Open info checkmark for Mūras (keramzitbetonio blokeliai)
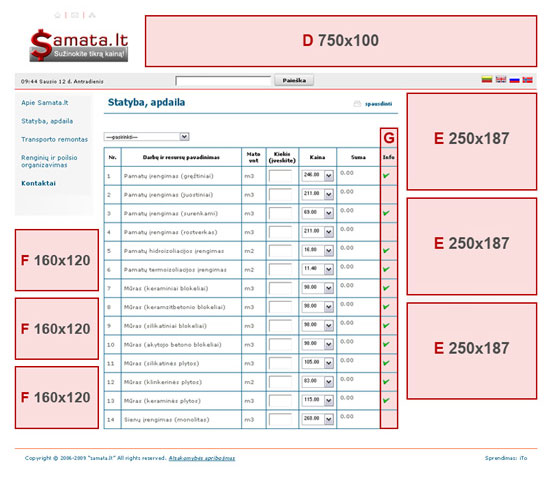This screenshot has height=487, width=550. tap(386, 307)
